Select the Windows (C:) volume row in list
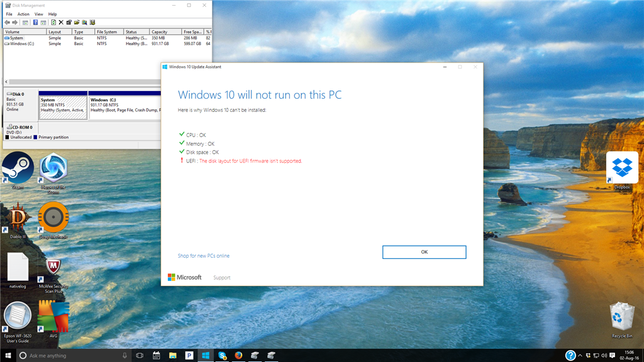The image size is (644, 362). (x=108, y=43)
